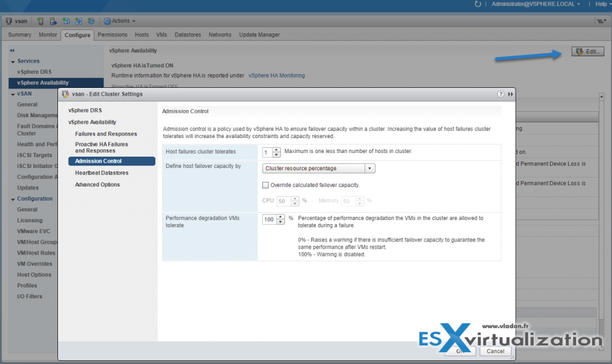The height and width of the screenshot is (364, 612).
Task: Open the Cluster resource percentage dropdown
Action: click(319, 169)
